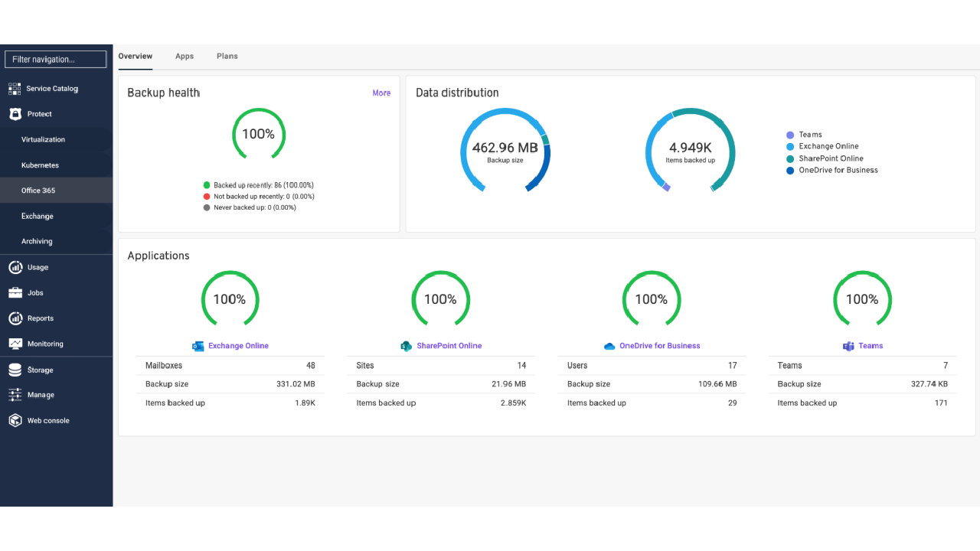This screenshot has width=980, height=551.
Task: Click the Storage database icon
Action: (x=15, y=370)
